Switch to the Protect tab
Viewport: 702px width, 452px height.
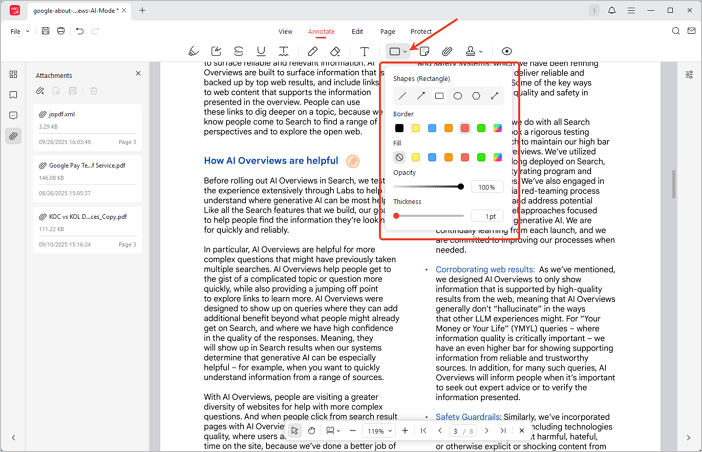(421, 31)
